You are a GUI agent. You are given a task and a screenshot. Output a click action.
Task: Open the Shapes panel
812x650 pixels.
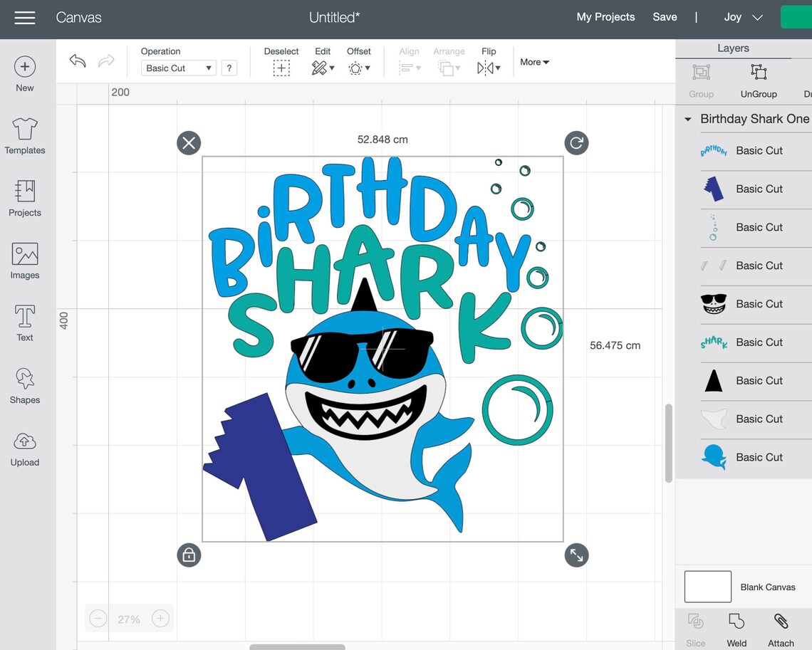coord(24,386)
